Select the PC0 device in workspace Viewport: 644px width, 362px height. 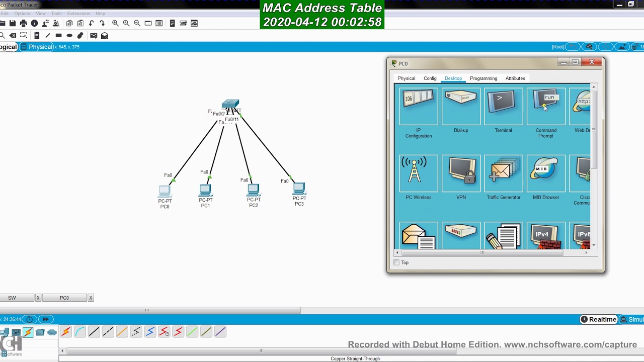tap(165, 192)
